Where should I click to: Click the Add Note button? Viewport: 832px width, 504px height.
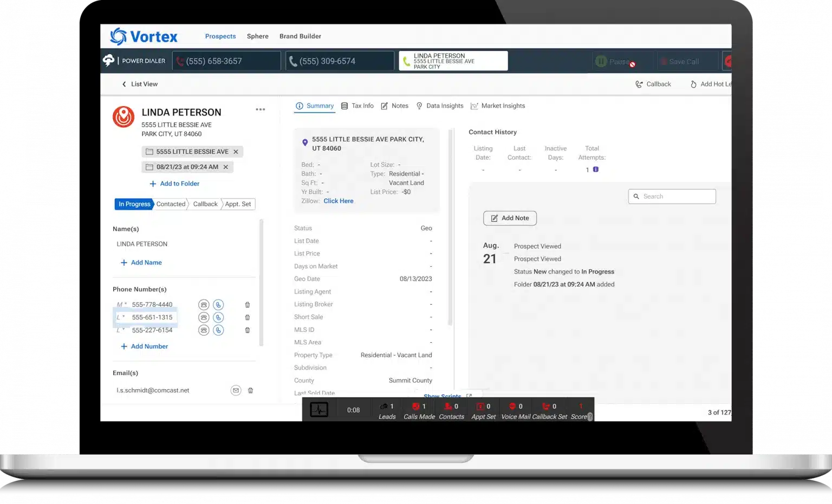510,218
